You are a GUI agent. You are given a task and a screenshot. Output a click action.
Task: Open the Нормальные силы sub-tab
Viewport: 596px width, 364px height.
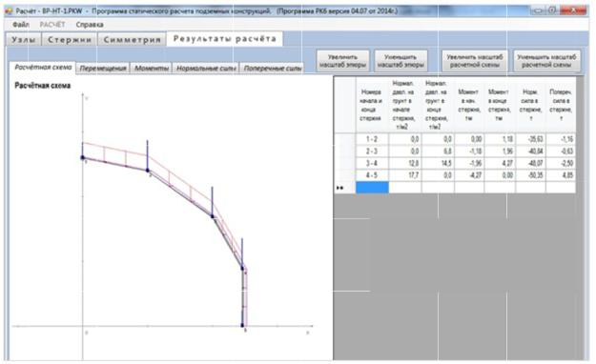206,68
